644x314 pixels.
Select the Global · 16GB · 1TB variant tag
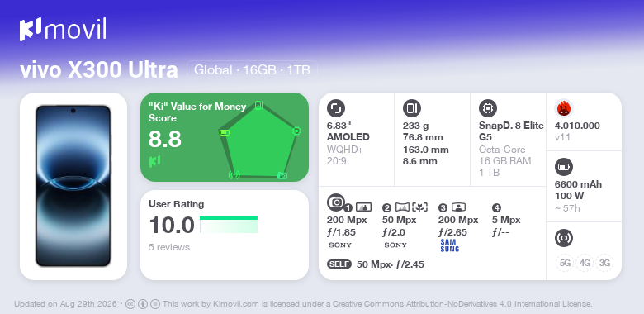click(252, 70)
